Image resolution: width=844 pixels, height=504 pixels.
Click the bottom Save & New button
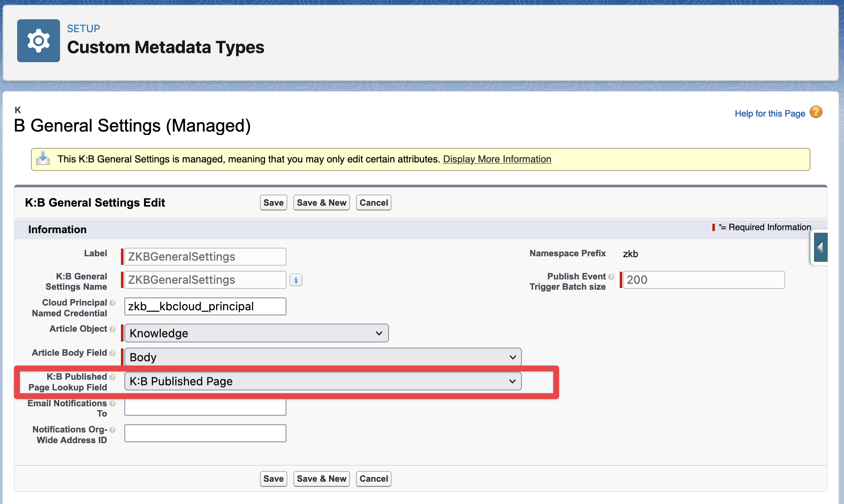[321, 479]
